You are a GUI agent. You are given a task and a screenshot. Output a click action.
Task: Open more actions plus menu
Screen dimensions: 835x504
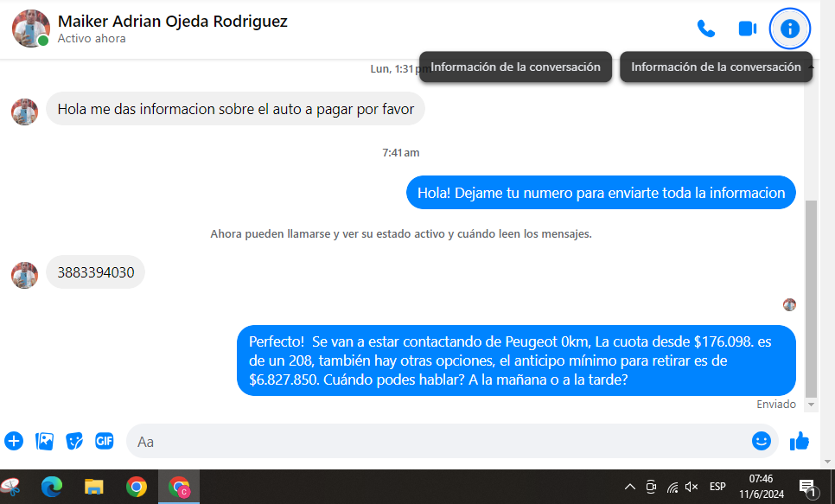[x=14, y=441]
